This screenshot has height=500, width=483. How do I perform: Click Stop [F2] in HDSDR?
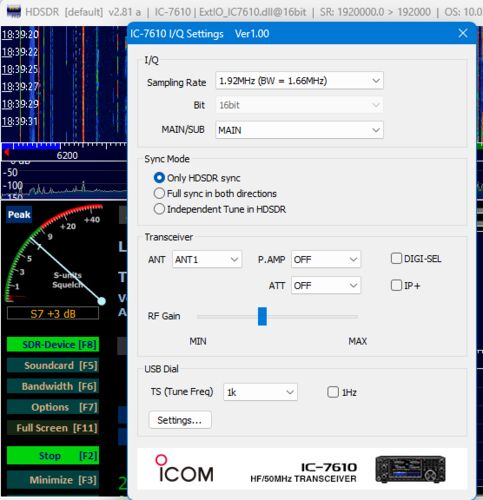pos(53,455)
